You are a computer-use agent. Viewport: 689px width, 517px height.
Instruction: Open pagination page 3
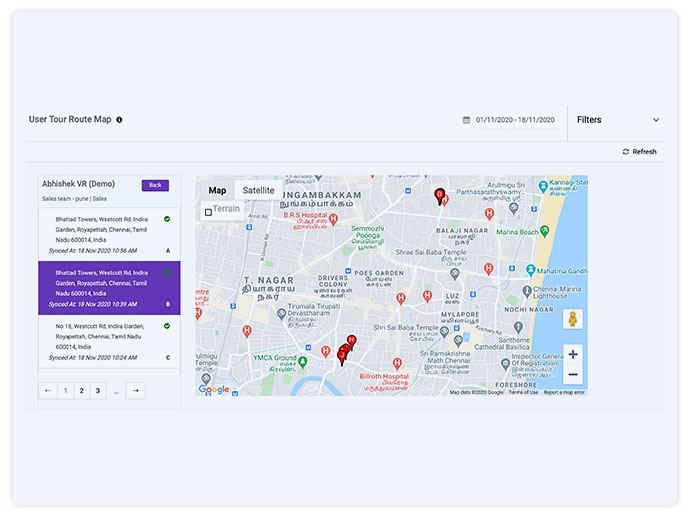tap(98, 390)
